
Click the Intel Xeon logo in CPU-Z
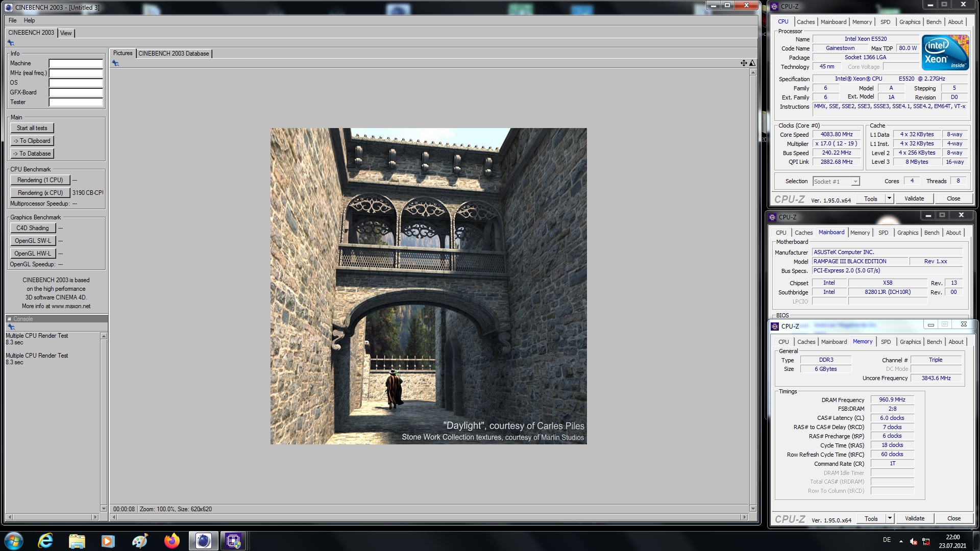945,53
